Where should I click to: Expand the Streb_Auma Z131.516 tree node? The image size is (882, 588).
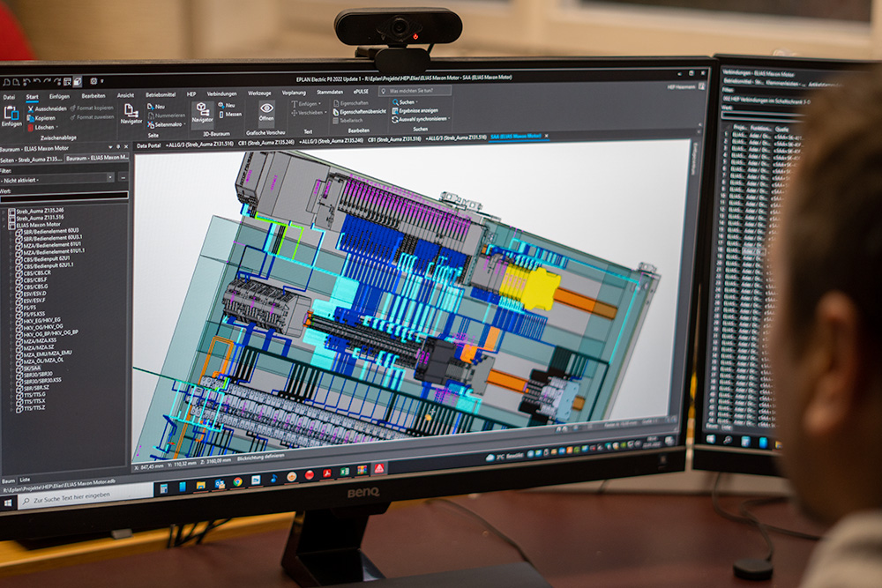5,220
